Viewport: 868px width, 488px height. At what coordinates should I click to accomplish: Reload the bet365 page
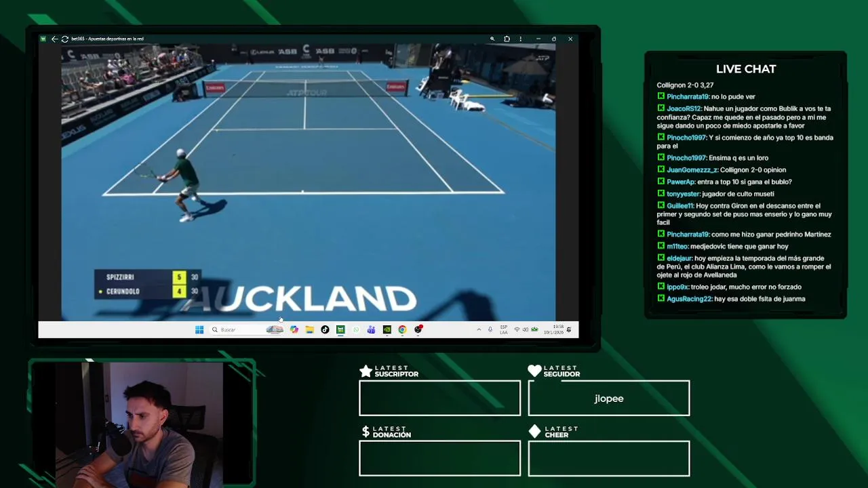point(64,39)
